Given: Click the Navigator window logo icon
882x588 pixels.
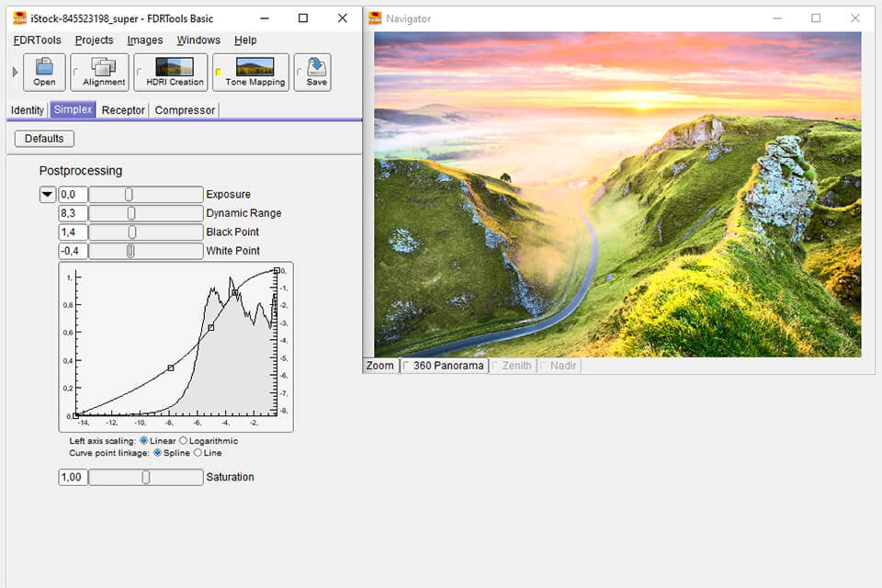Looking at the screenshot, I should click(374, 18).
